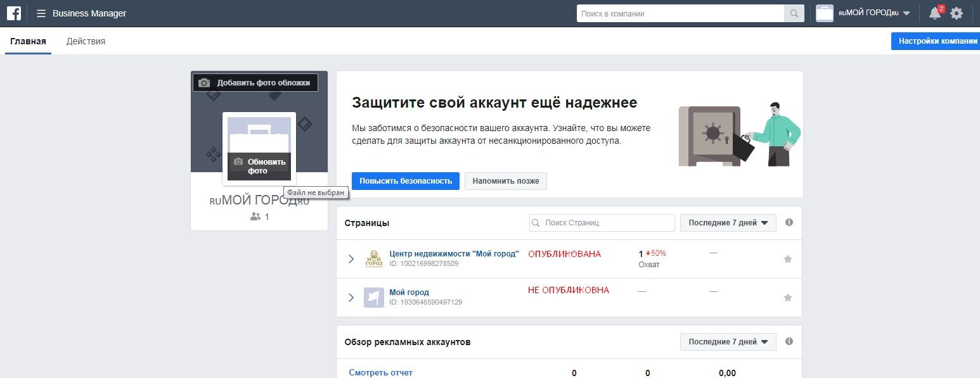Click the company briefcase avatar in top bar

click(824, 13)
